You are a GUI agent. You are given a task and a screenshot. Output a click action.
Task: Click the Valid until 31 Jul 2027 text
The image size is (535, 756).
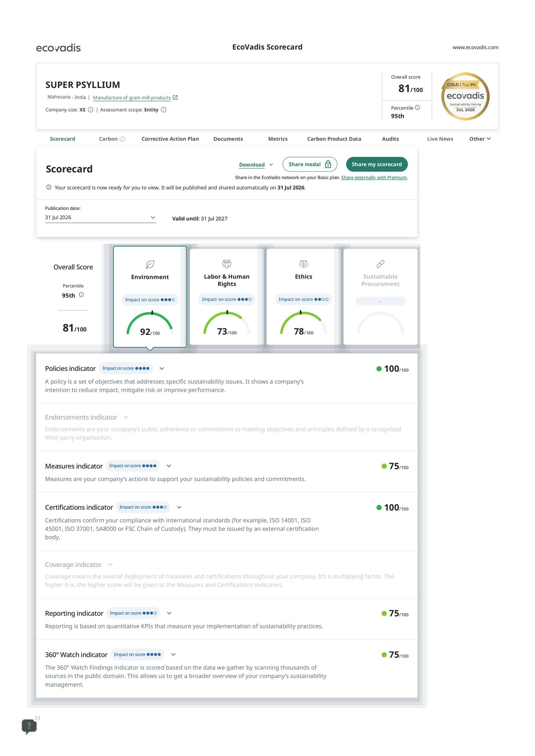coord(200,219)
